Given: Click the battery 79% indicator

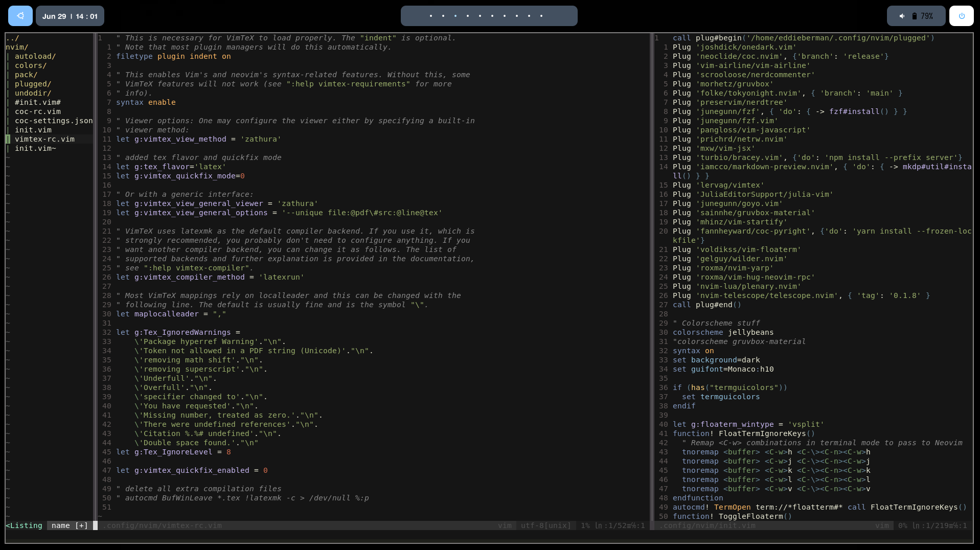Looking at the screenshot, I should point(923,16).
